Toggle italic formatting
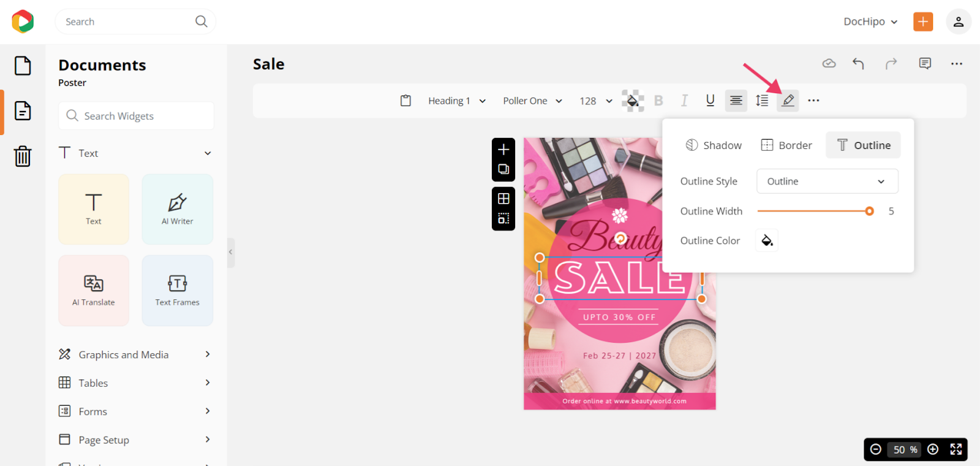This screenshot has width=980, height=466. (684, 101)
